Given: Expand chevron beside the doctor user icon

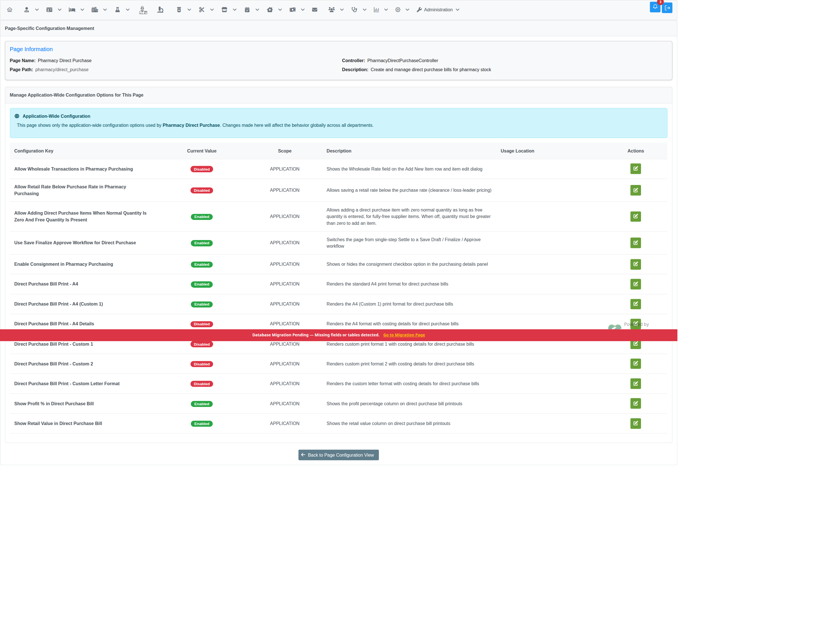Looking at the screenshot, I should 37,10.
